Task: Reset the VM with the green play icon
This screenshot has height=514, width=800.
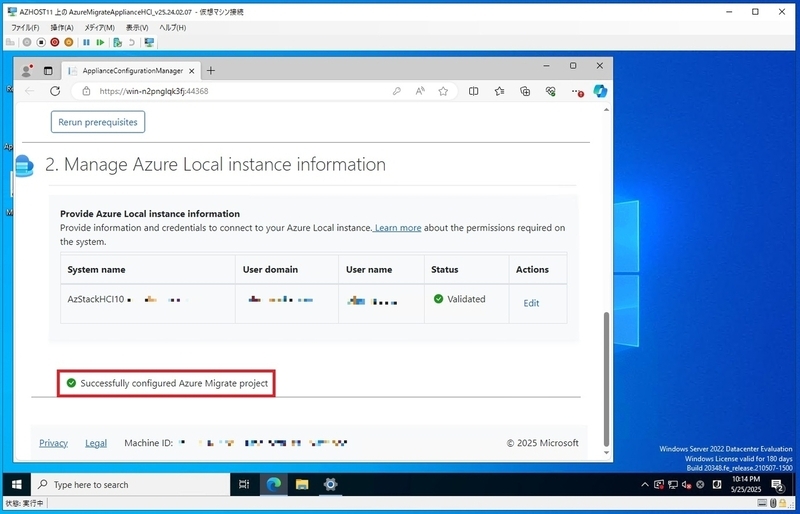Action: point(100,42)
